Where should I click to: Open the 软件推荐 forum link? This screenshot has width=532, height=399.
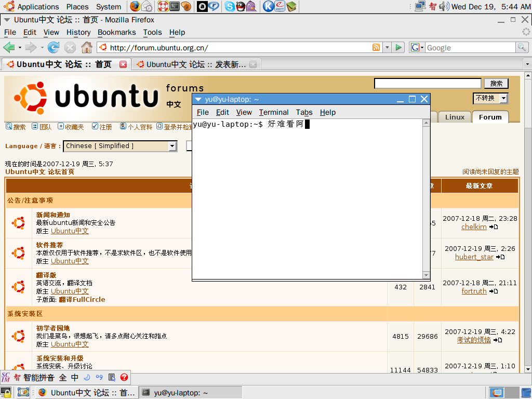coord(49,245)
